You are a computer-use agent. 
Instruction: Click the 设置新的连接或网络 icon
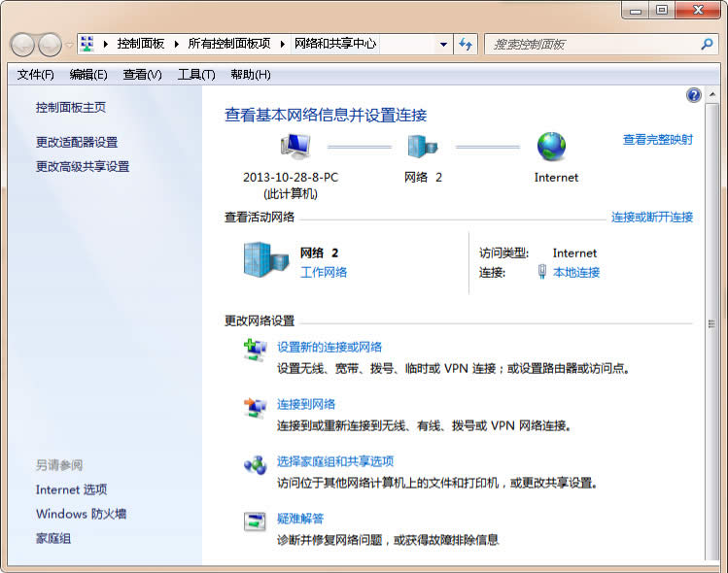(x=255, y=351)
